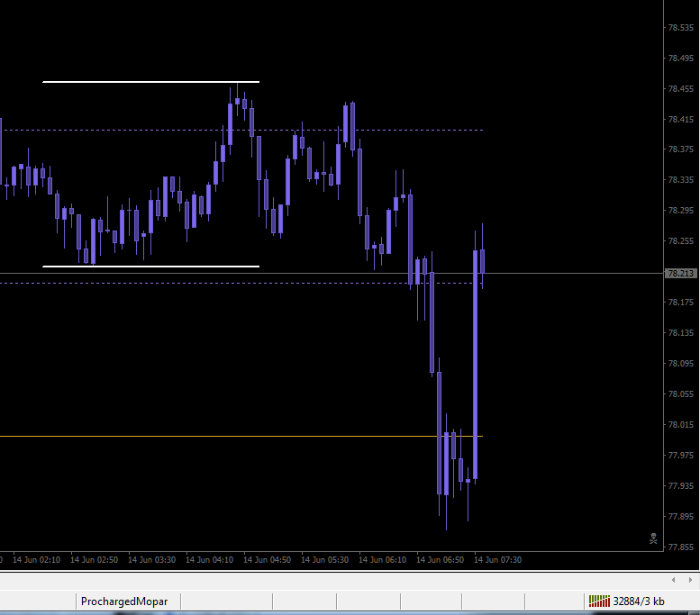This screenshot has height=615, width=700.
Task: Click the 77.975 price scale label
Action: (681, 456)
